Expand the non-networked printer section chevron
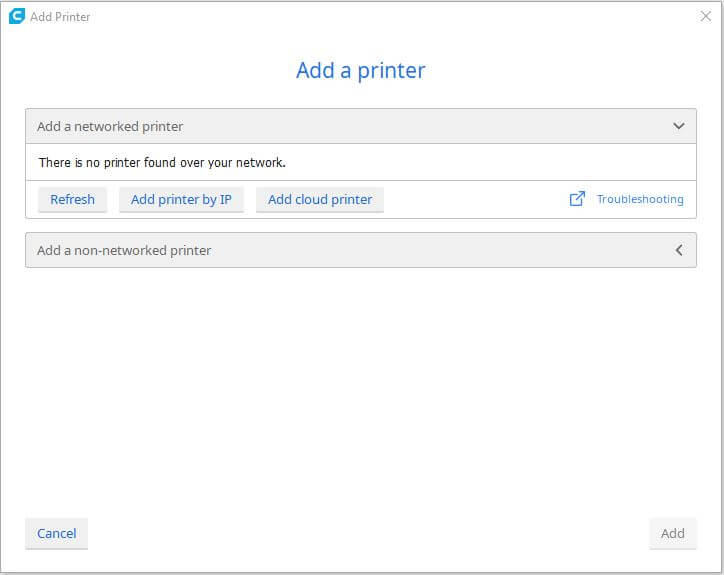The width and height of the screenshot is (724, 575). pos(679,250)
